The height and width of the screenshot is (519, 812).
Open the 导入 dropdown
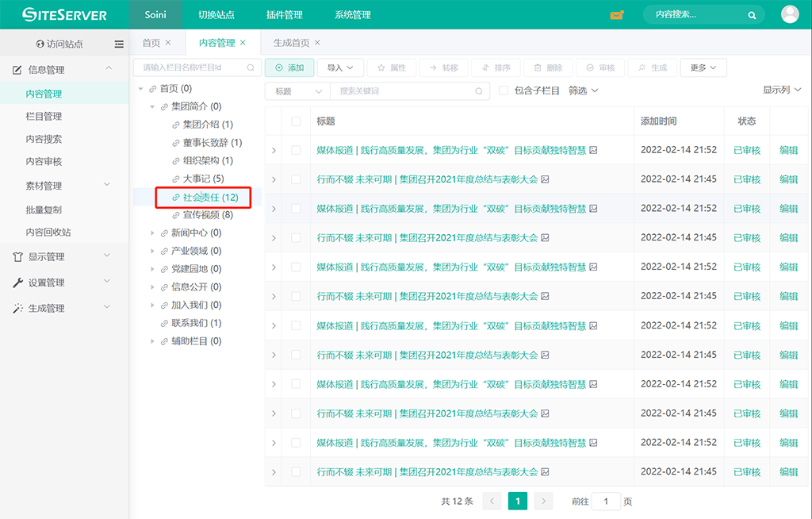click(x=340, y=68)
